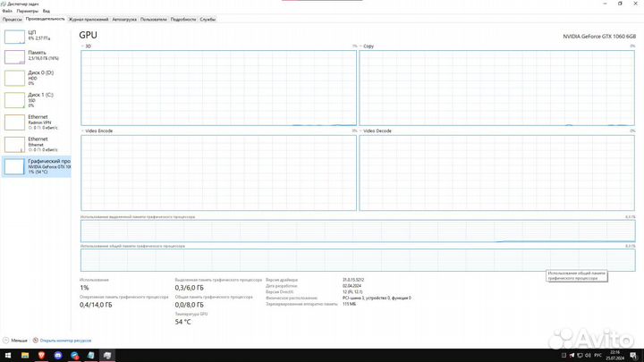Switch to the Пользователи tab
The height and width of the screenshot is (362, 644).
(154, 20)
